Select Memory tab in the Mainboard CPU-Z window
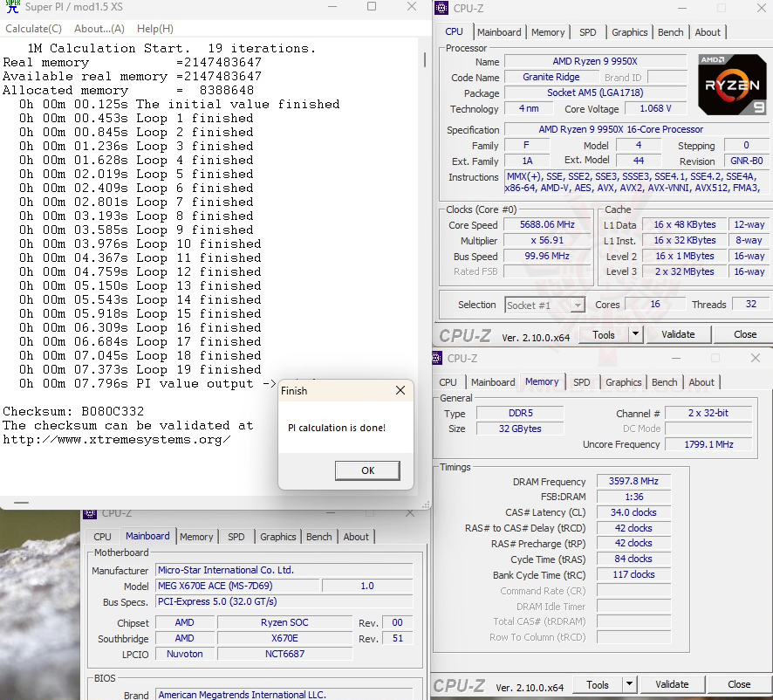The width and height of the screenshot is (773, 700). [x=196, y=537]
